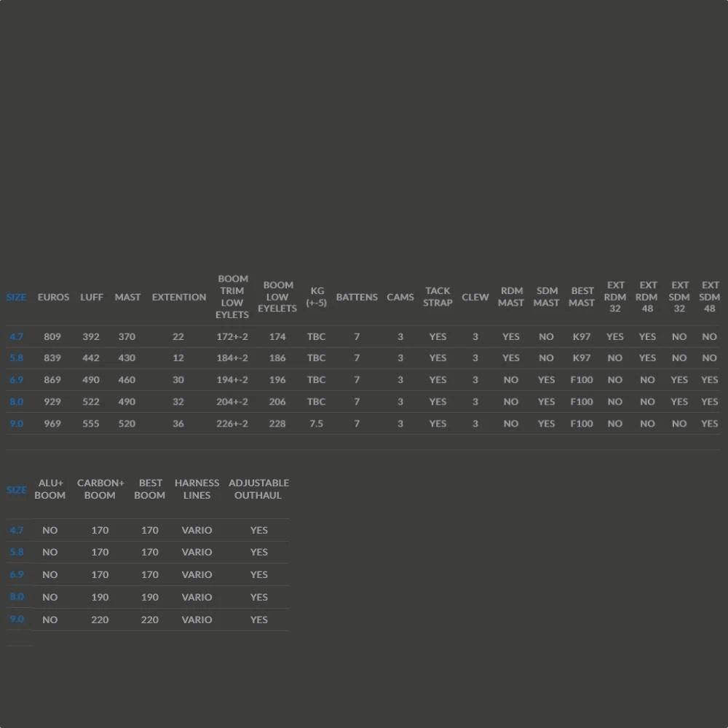
Task: Click the TACK STRAP column header
Action: [x=438, y=297]
